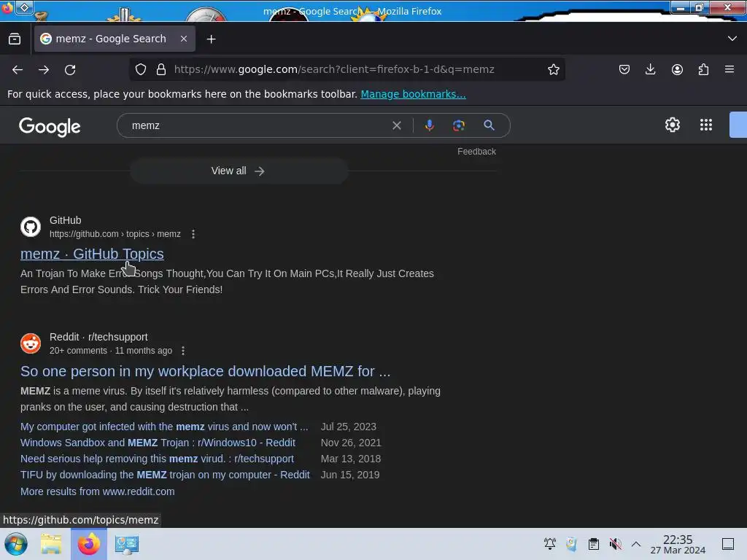Open tab list dropdown arrow
The height and width of the screenshot is (560, 747).
[x=732, y=39]
